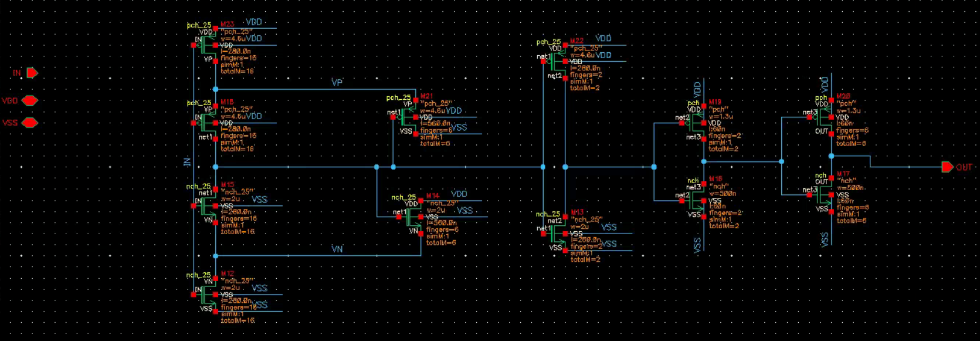Select the IN input pin symbol

coord(32,73)
